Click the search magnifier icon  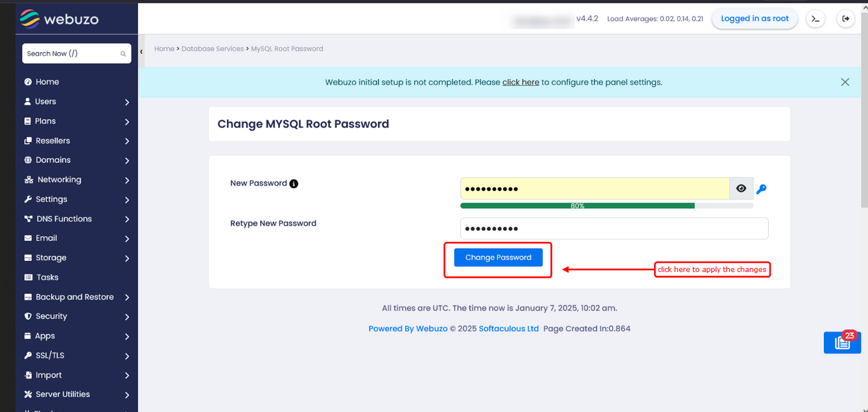[x=123, y=54]
